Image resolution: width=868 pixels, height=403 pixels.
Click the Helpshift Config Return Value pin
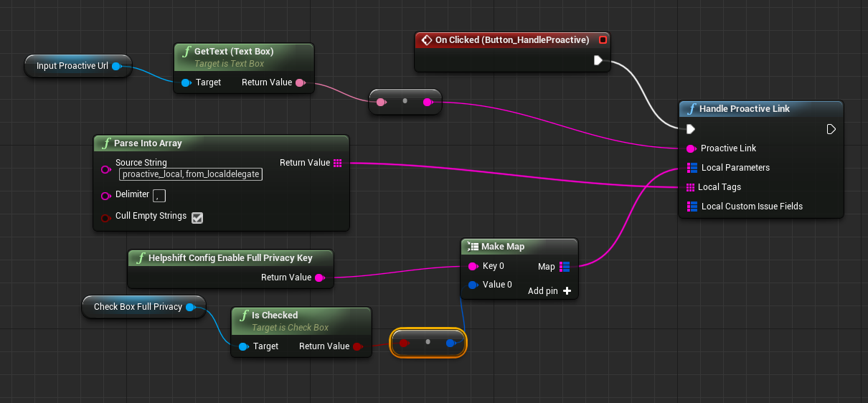(x=319, y=278)
